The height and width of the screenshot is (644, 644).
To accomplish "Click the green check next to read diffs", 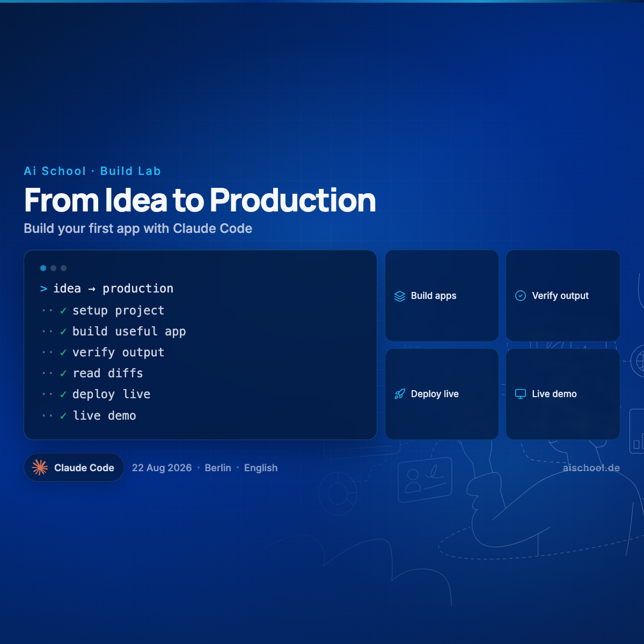I will click(x=63, y=374).
